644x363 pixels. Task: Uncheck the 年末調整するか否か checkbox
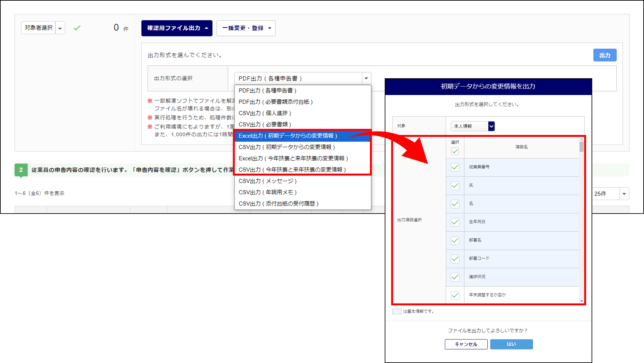pyautogui.click(x=455, y=295)
